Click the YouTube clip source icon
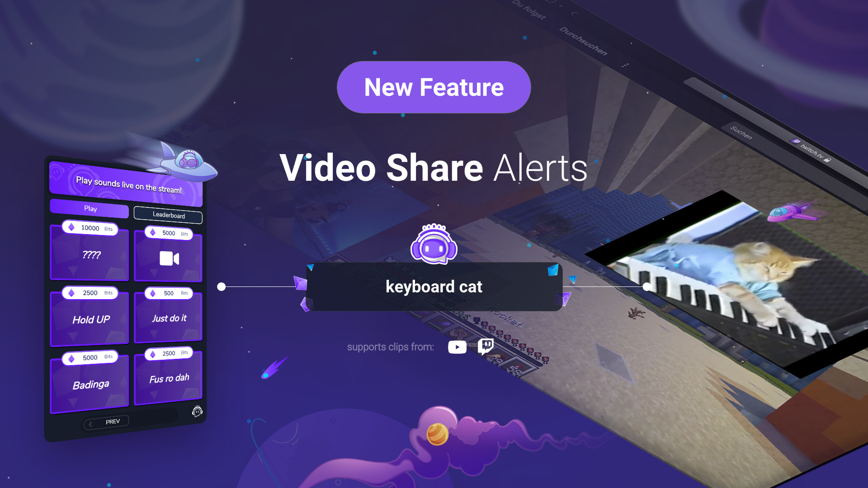 (457, 346)
